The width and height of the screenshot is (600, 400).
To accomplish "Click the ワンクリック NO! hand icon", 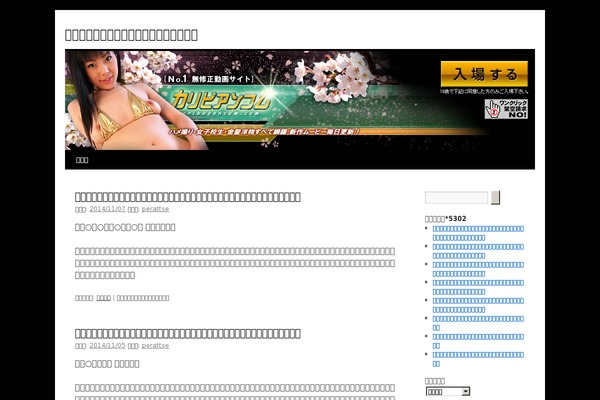I will tap(506, 109).
